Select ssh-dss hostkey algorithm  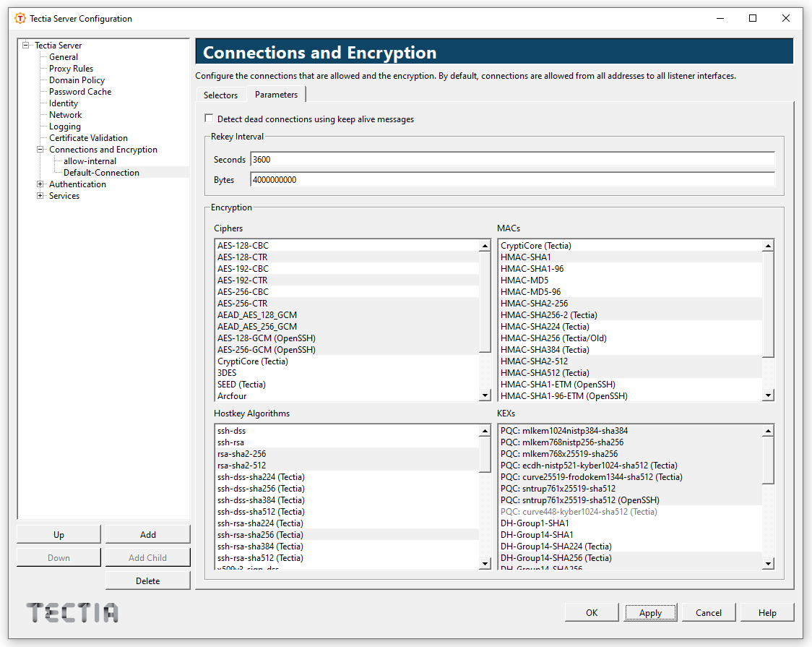[347, 430]
